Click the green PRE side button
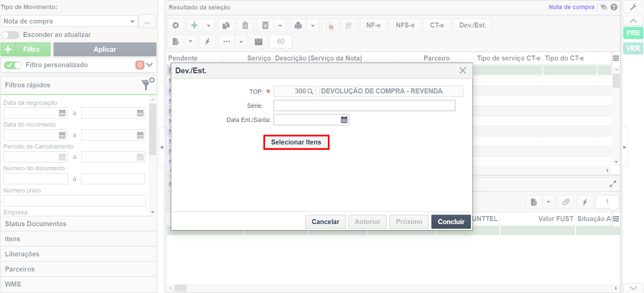This screenshot has width=644, height=293. click(x=633, y=33)
